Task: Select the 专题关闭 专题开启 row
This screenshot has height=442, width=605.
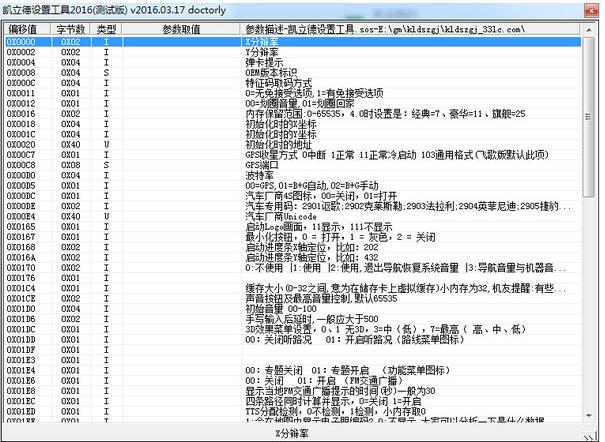Action: click(292, 371)
